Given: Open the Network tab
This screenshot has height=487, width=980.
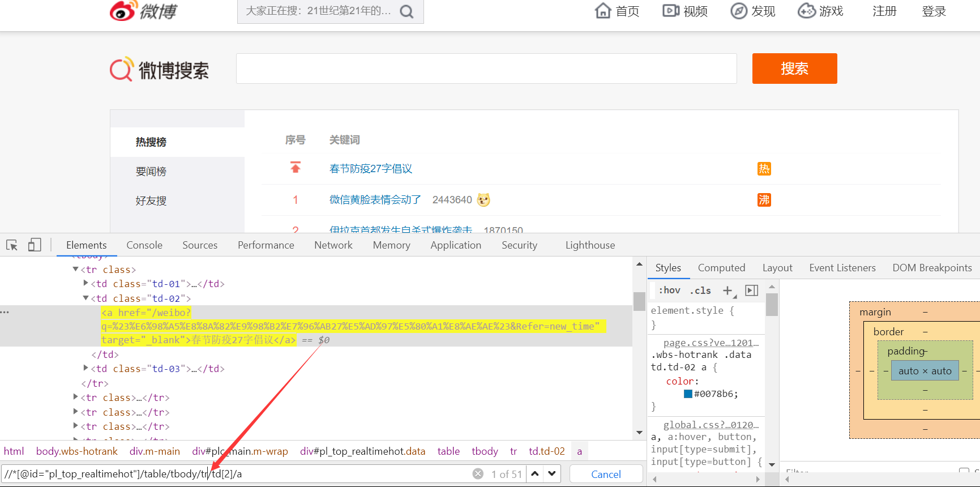Looking at the screenshot, I should [x=333, y=245].
